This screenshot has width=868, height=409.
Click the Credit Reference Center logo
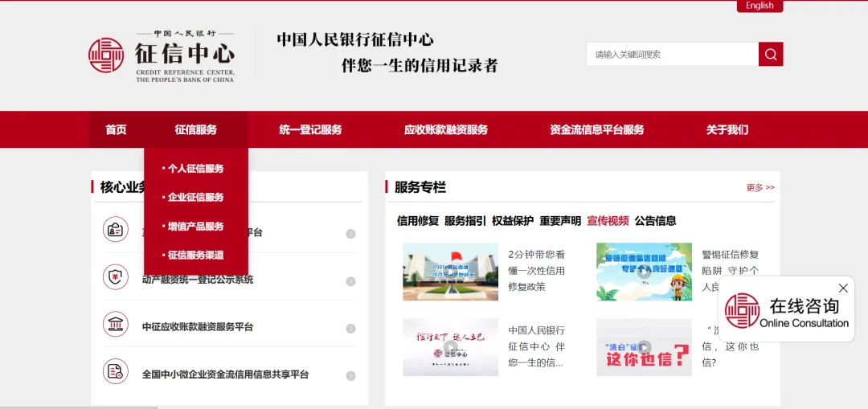[x=162, y=55]
